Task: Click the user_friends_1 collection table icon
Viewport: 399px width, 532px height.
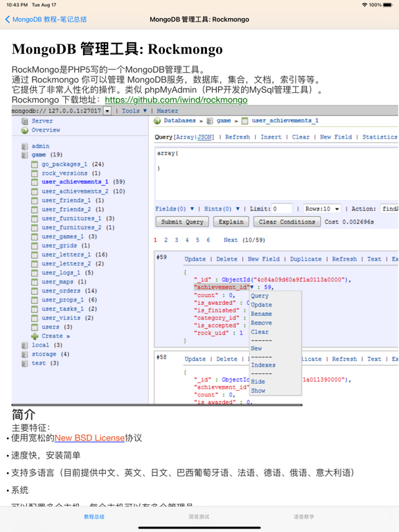Action: (x=35, y=200)
